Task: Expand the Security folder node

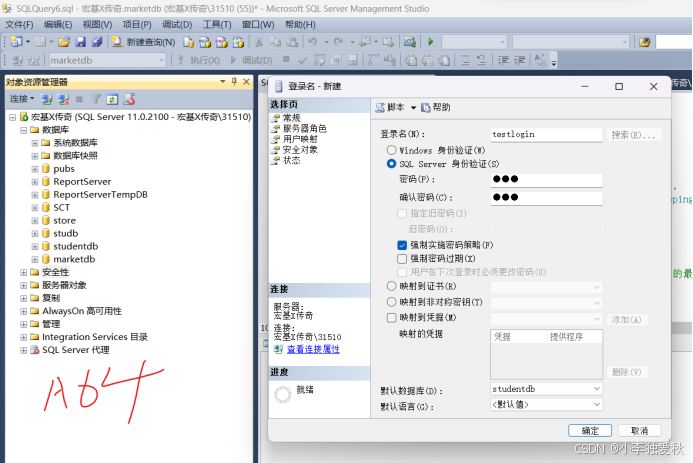Action: click(x=23, y=272)
